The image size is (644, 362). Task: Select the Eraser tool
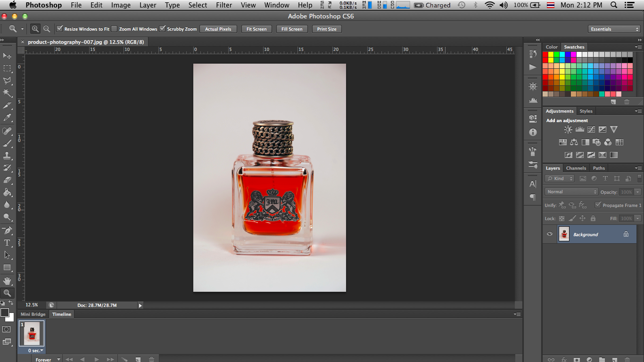[x=7, y=180]
